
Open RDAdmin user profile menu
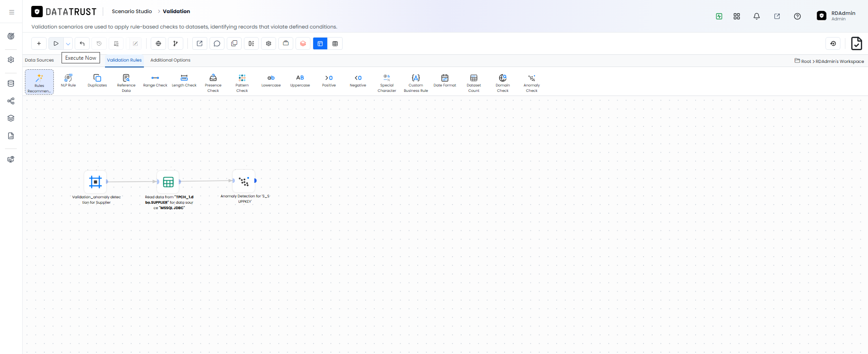tap(836, 16)
